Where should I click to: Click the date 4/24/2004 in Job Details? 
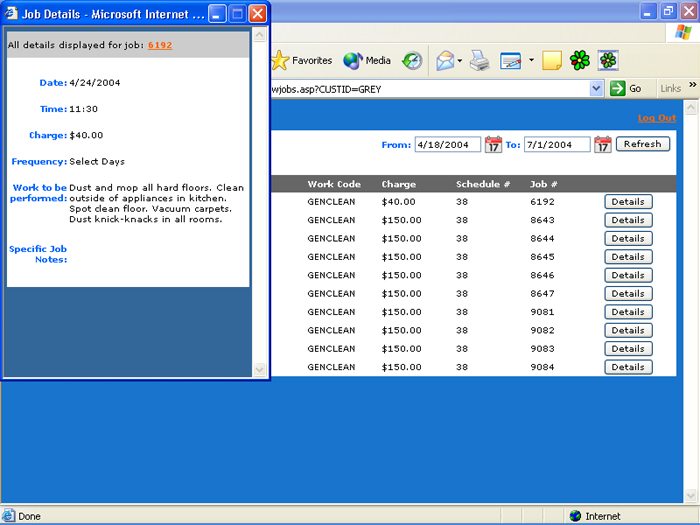pyautogui.click(x=95, y=83)
